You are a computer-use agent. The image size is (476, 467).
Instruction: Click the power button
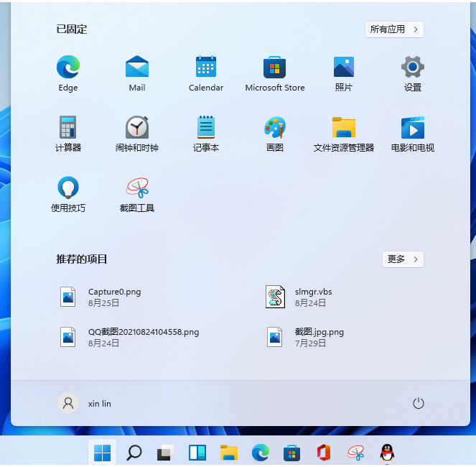(x=418, y=404)
